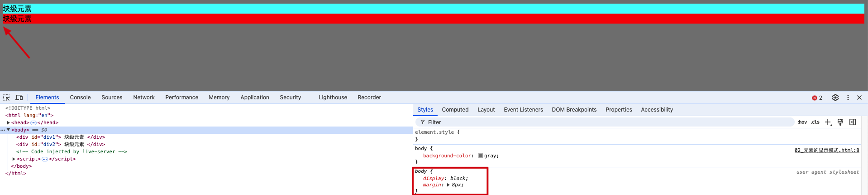Open the gray background-color swatch
Viewport: 868px width, 195px height.
[x=480, y=156]
